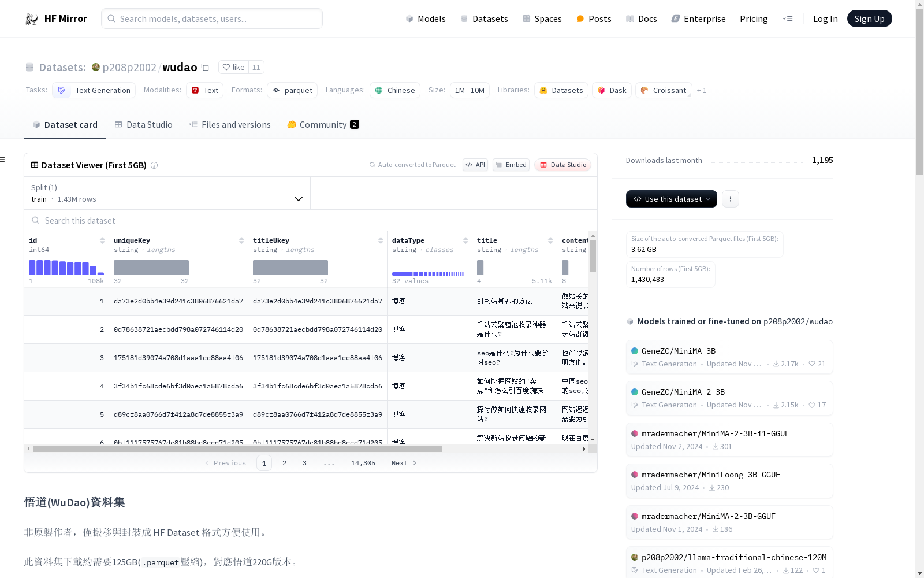The width and height of the screenshot is (924, 578).
Task: Select the Chinese language tag
Action: point(395,90)
